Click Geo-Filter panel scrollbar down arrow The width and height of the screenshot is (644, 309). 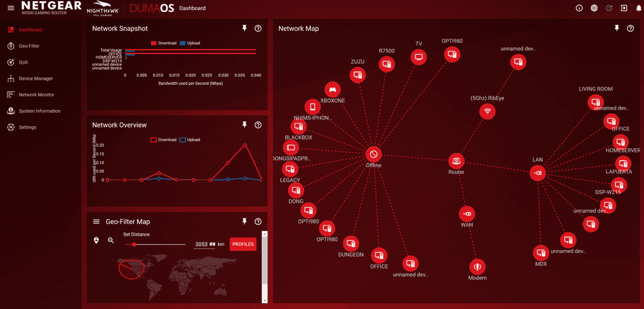coord(265,300)
